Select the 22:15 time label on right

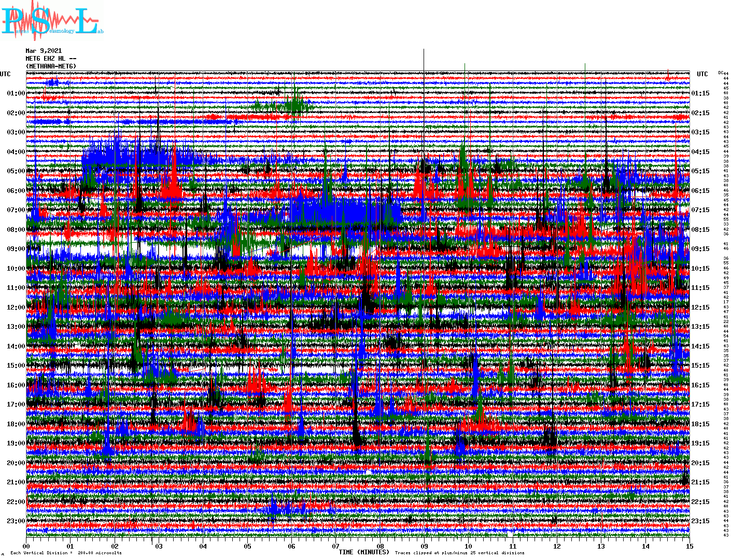(700, 502)
